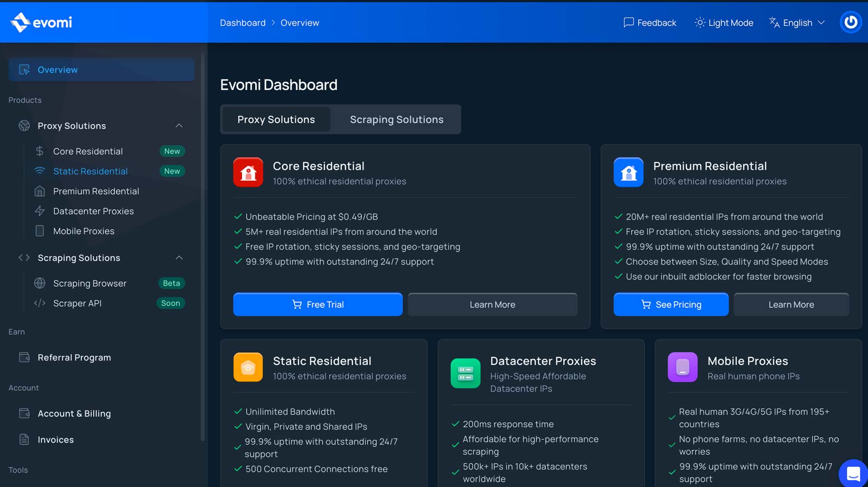This screenshot has width=868, height=487.
Task: Open the chat support bubble
Action: 853,473
